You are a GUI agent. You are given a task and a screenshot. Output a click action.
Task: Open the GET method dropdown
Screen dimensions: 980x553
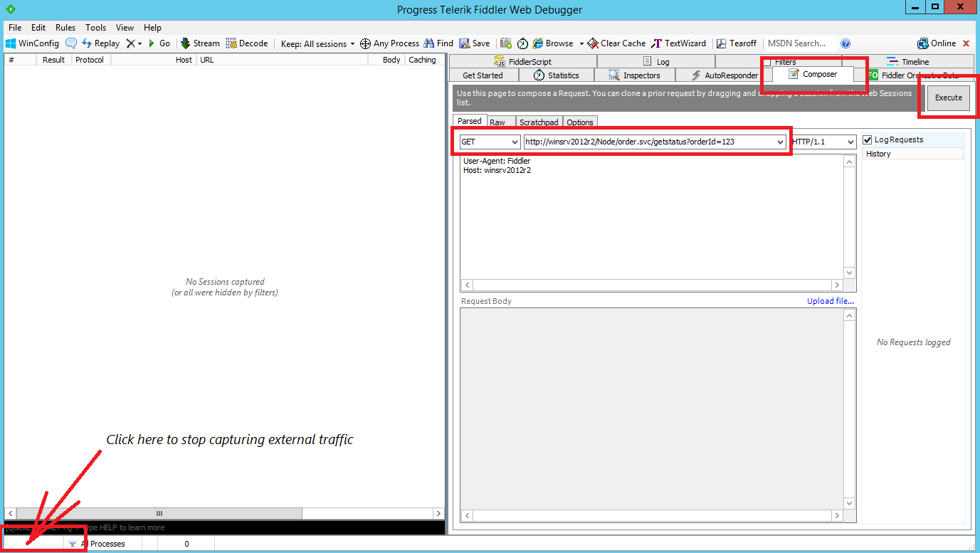pos(490,142)
